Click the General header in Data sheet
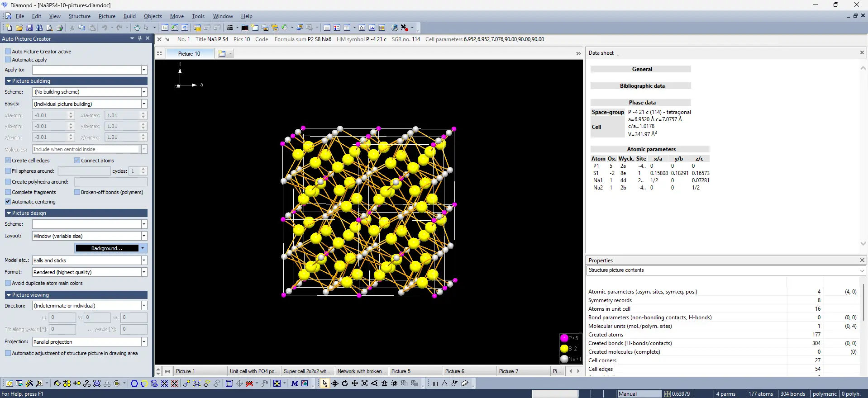Screen dimensions: 868x398 tap(641, 69)
